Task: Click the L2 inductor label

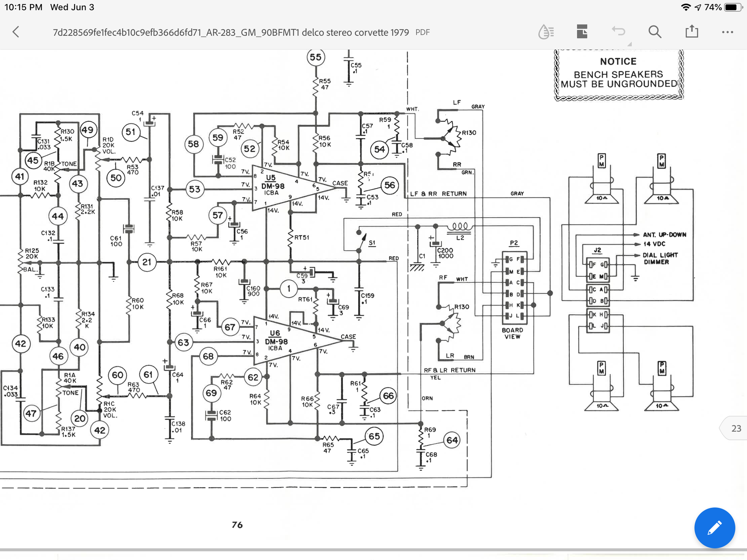Action: click(x=460, y=238)
